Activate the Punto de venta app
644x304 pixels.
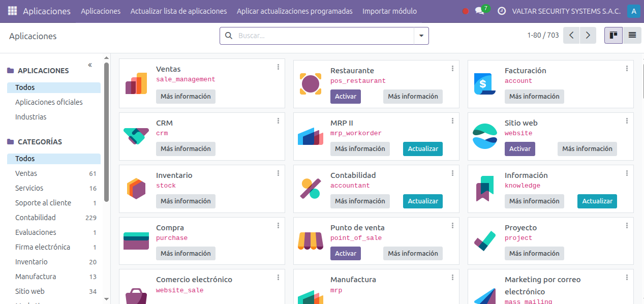pos(346,253)
